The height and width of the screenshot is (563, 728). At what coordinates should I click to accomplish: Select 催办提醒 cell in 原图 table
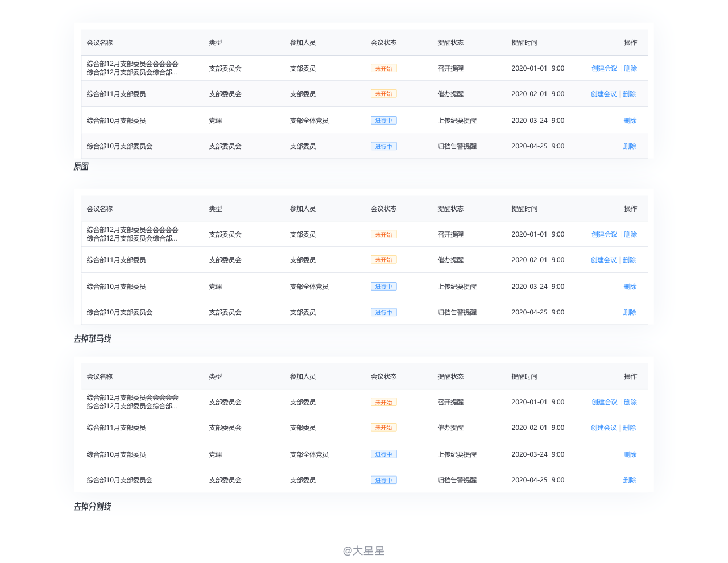click(x=450, y=94)
